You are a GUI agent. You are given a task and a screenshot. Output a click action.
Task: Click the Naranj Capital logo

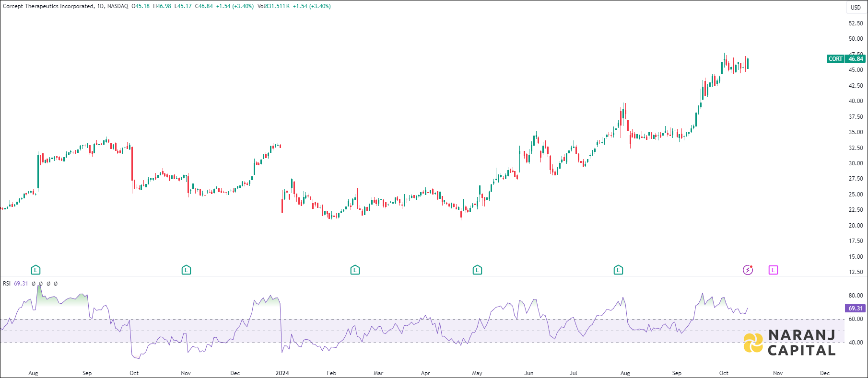click(789, 343)
